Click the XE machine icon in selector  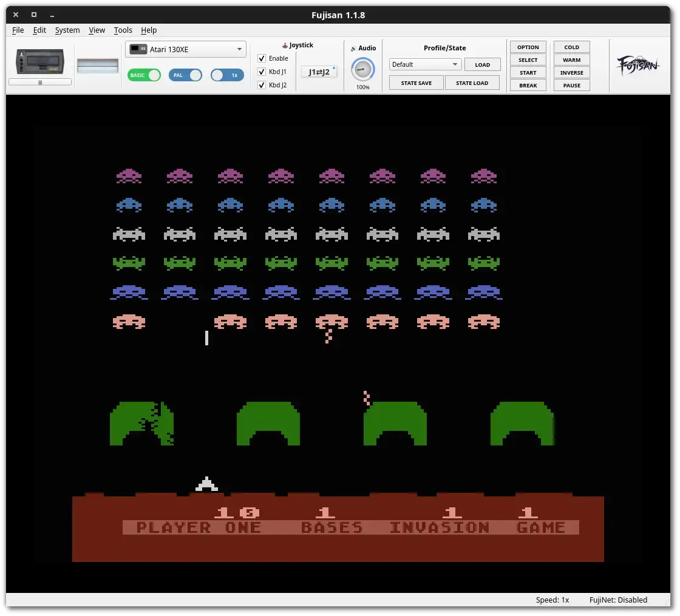(x=139, y=49)
